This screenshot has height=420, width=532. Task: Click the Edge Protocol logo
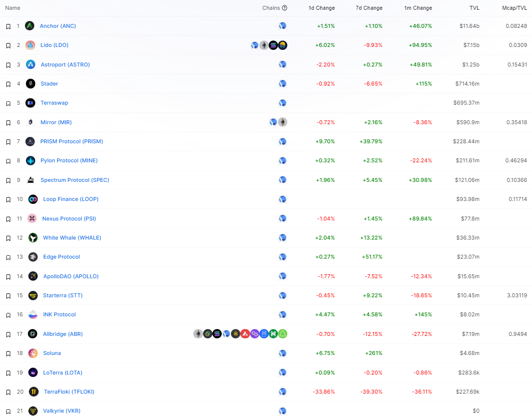point(33,257)
